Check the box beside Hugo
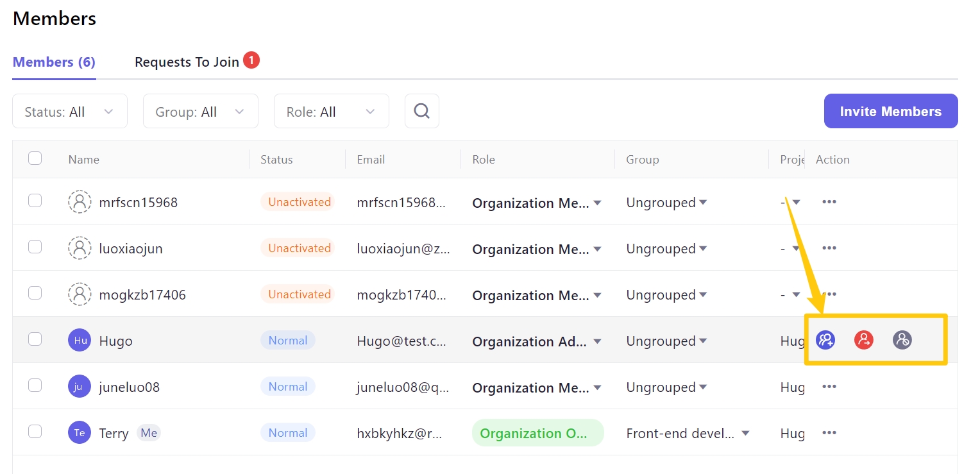 pos(35,339)
